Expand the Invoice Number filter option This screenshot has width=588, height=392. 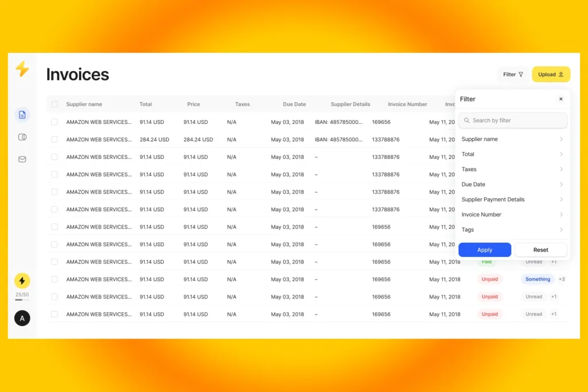pos(512,214)
